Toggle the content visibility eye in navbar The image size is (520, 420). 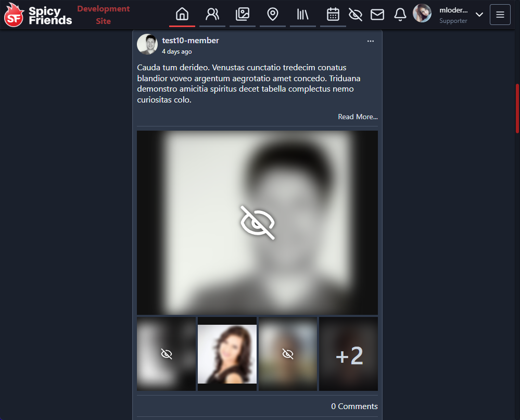tap(356, 15)
